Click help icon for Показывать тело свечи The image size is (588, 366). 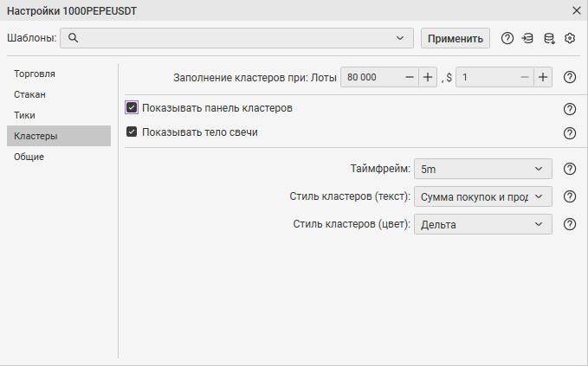click(x=570, y=133)
